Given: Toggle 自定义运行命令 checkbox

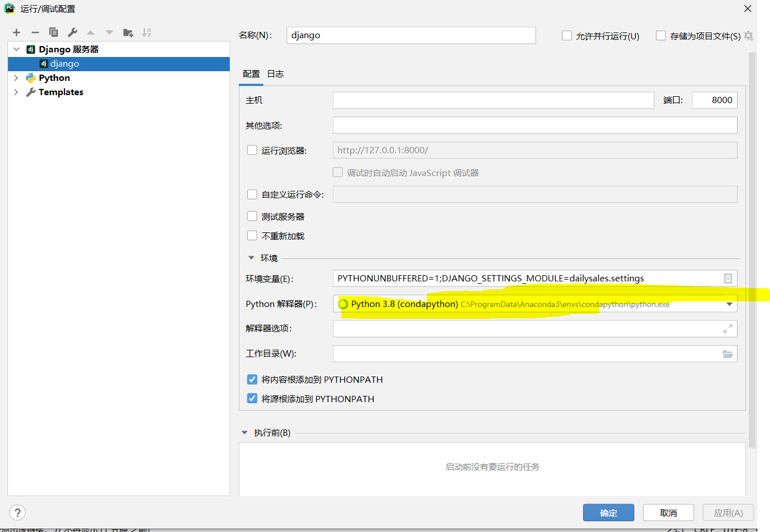Looking at the screenshot, I should coord(252,194).
